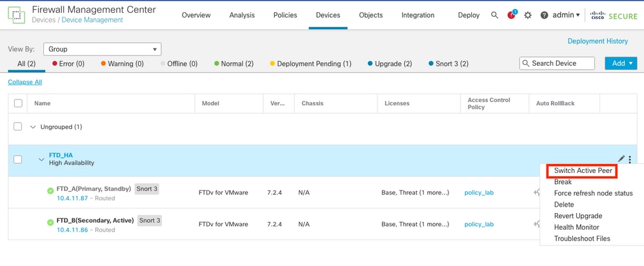Tick the select-all checkbox in table header

18,103
